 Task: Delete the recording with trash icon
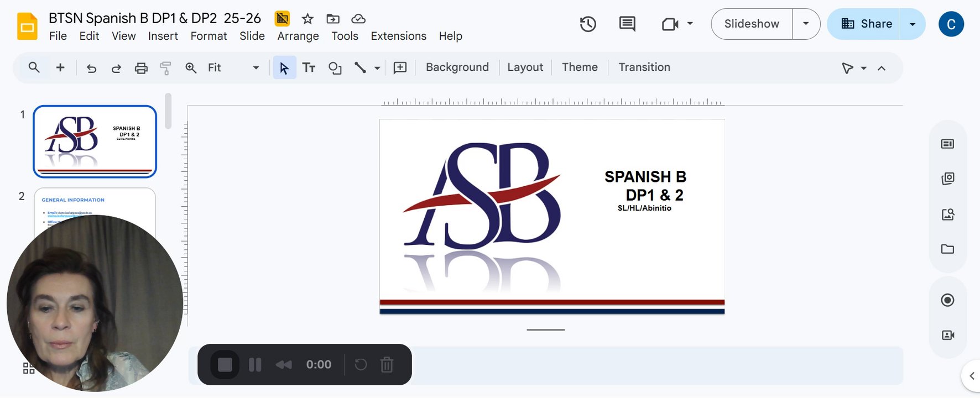tap(387, 364)
